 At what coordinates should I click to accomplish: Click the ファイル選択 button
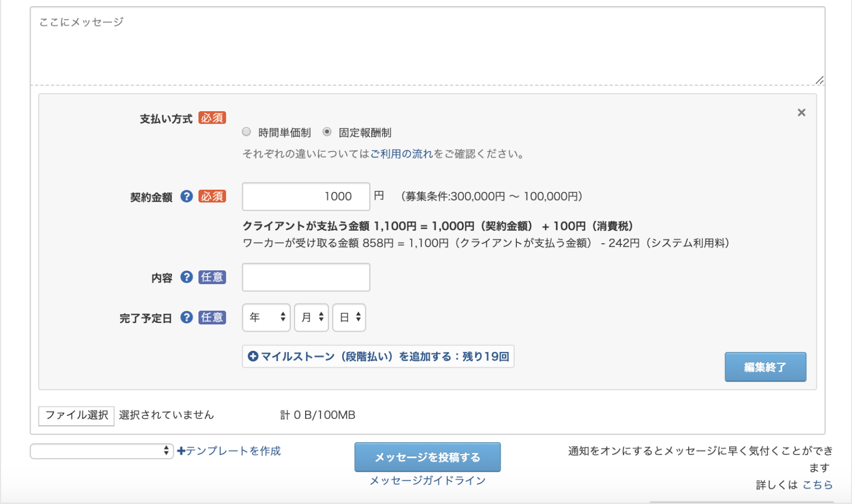click(x=77, y=415)
